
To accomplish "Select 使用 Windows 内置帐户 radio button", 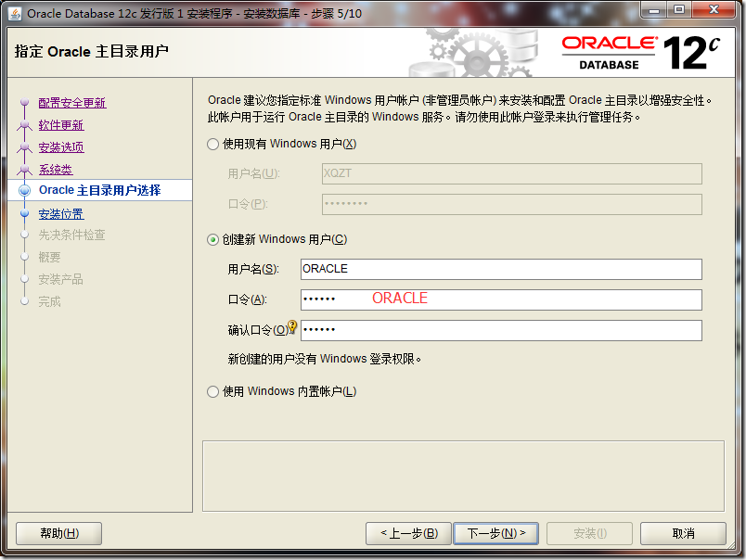I will point(212,391).
